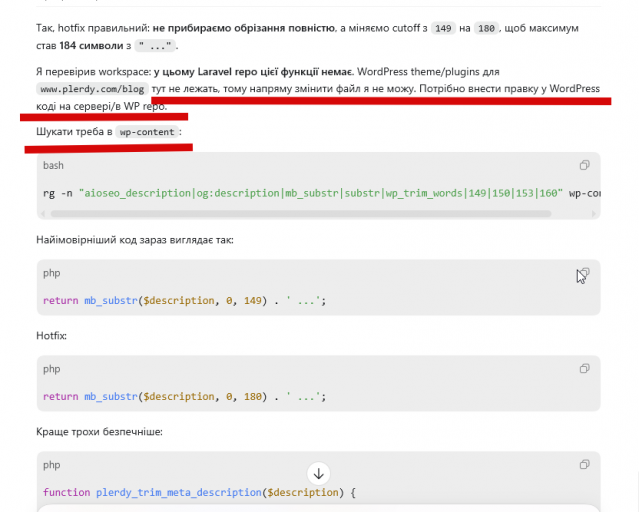
Task: Click the return mb_substr line with 180
Action: [185, 397]
